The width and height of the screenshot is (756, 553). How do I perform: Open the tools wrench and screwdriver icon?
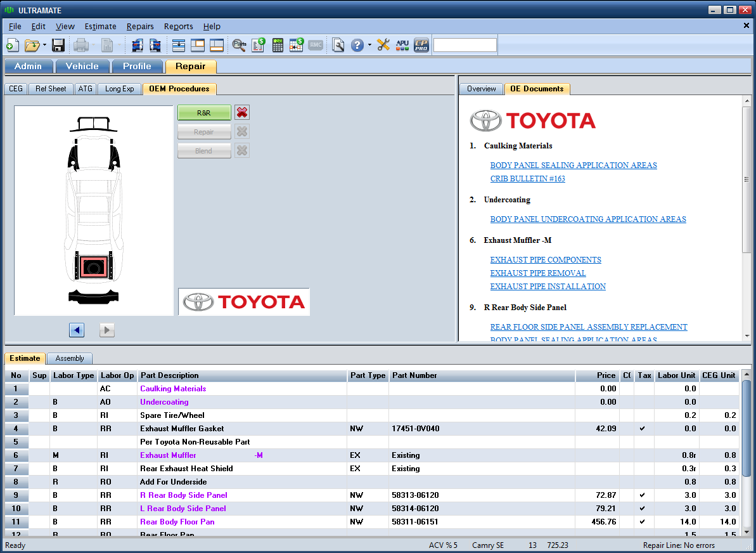click(383, 45)
